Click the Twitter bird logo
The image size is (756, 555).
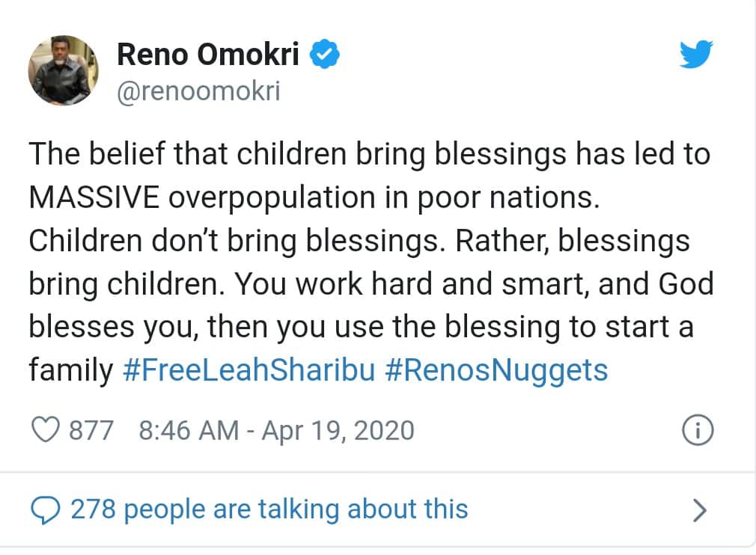tap(695, 55)
